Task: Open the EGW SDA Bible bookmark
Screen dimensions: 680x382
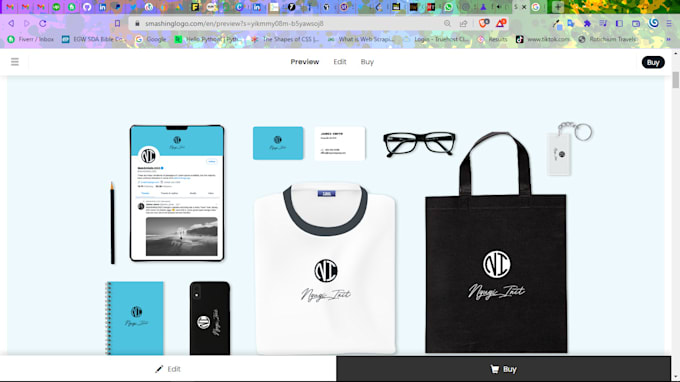Action: 94,39
